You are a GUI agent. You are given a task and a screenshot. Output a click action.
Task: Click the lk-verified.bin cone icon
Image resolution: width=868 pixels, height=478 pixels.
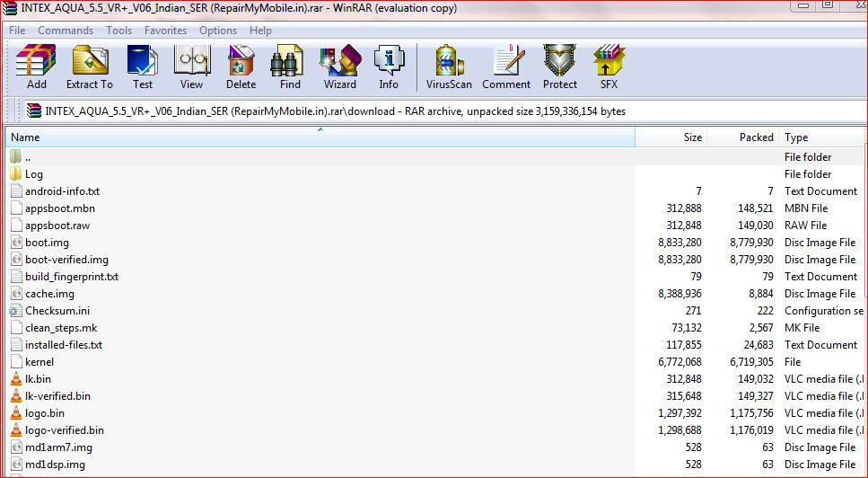pos(16,396)
